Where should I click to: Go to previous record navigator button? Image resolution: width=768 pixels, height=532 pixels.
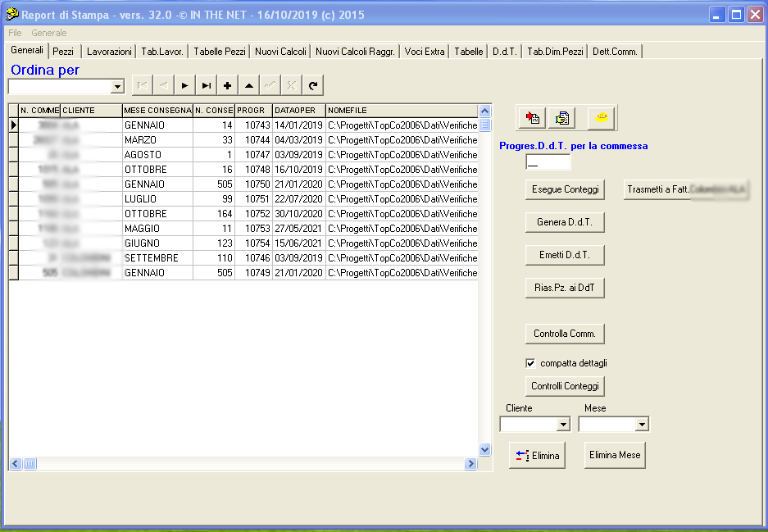coord(164,86)
